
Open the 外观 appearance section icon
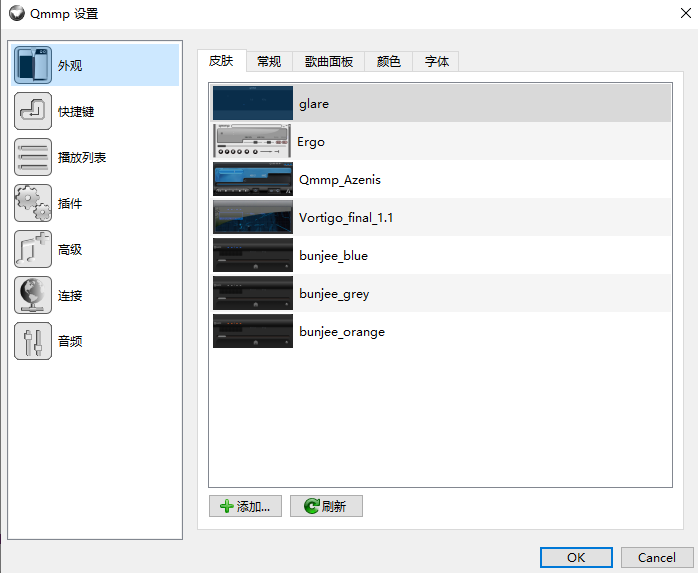coord(33,65)
